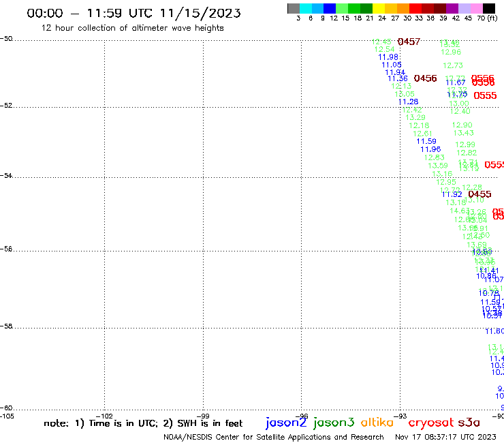The height and width of the screenshot is (443, 504).
Task: Click the green value '12.90'
Action: click(x=462, y=125)
